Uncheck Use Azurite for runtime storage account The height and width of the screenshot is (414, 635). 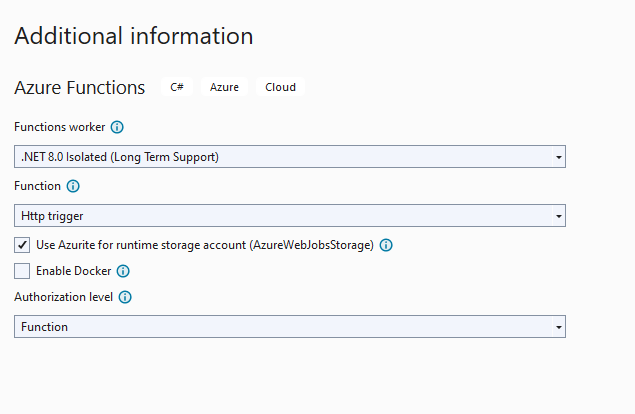[x=22, y=245]
